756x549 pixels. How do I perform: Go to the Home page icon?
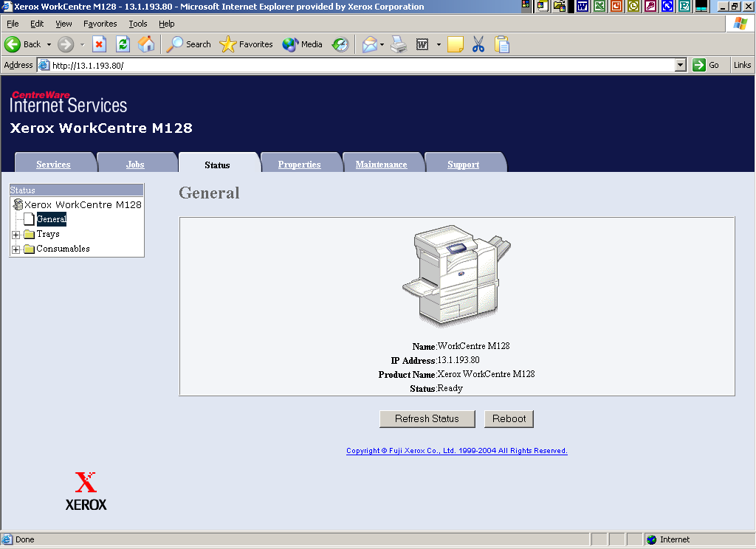point(146,44)
